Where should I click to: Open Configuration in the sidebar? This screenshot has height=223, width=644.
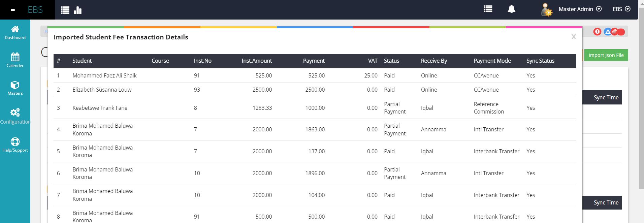[x=15, y=116]
